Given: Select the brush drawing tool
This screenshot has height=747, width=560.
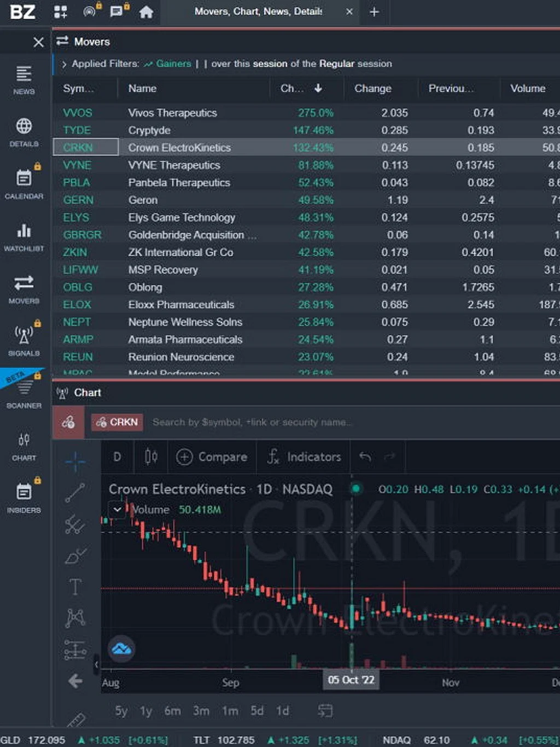Looking at the screenshot, I should (x=75, y=556).
